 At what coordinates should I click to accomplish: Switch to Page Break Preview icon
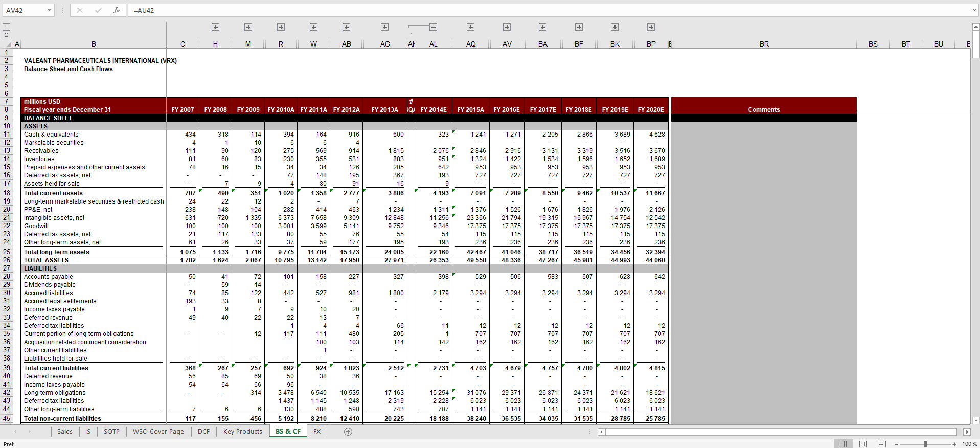click(x=882, y=444)
